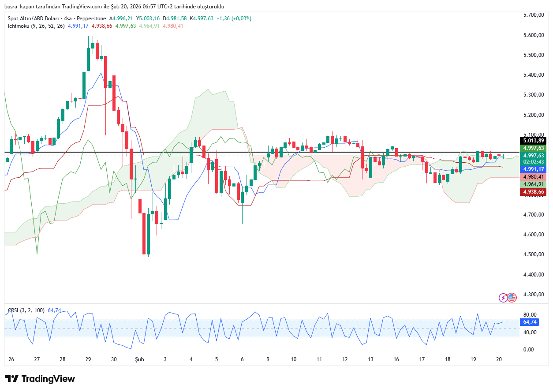Click date 20 on the time axis
Screen dimensions: 553x392
(x=499, y=359)
